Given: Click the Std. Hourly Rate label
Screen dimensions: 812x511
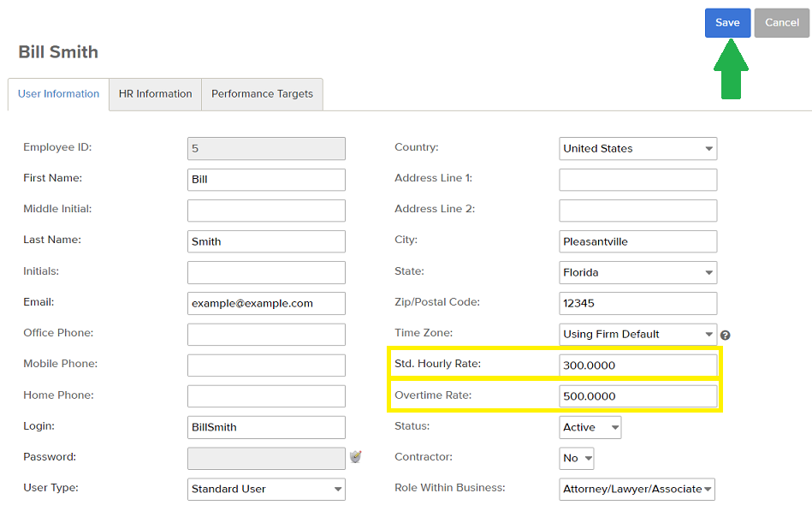Looking at the screenshot, I should click(437, 364).
